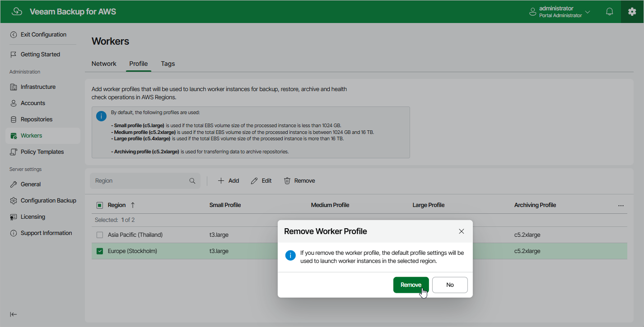Uncheck the Europe (Stockholm) row checkbox
Screen dimensions: 644x327
[100, 251]
